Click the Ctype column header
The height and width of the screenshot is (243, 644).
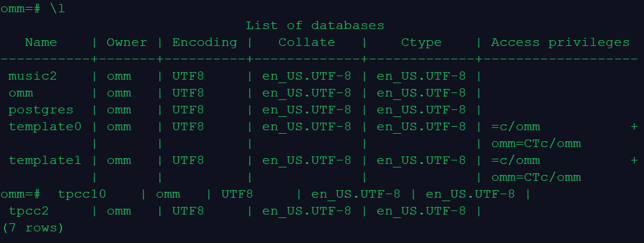(x=421, y=42)
